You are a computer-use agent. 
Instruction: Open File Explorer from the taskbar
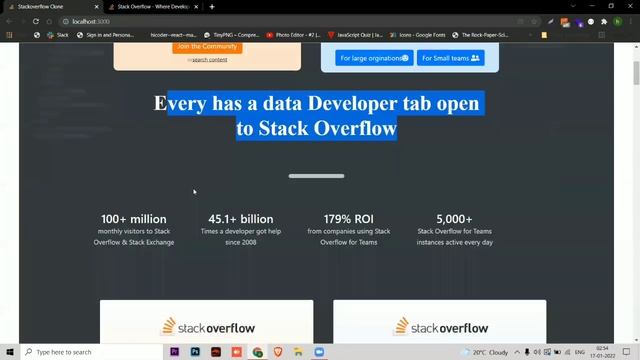pyautogui.click(x=298, y=352)
